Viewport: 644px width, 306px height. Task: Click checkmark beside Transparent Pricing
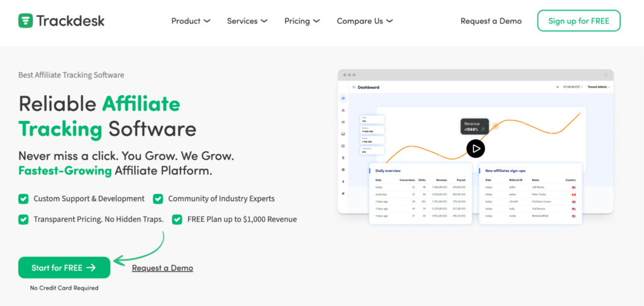tap(23, 219)
